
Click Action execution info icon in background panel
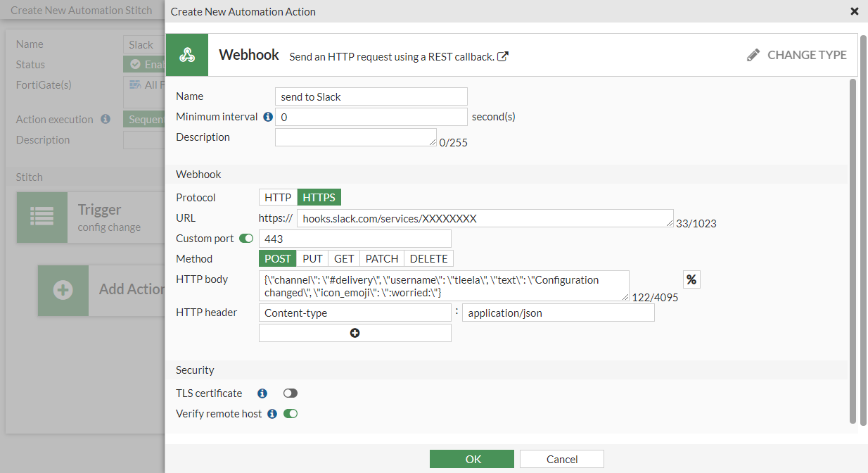pyautogui.click(x=106, y=120)
